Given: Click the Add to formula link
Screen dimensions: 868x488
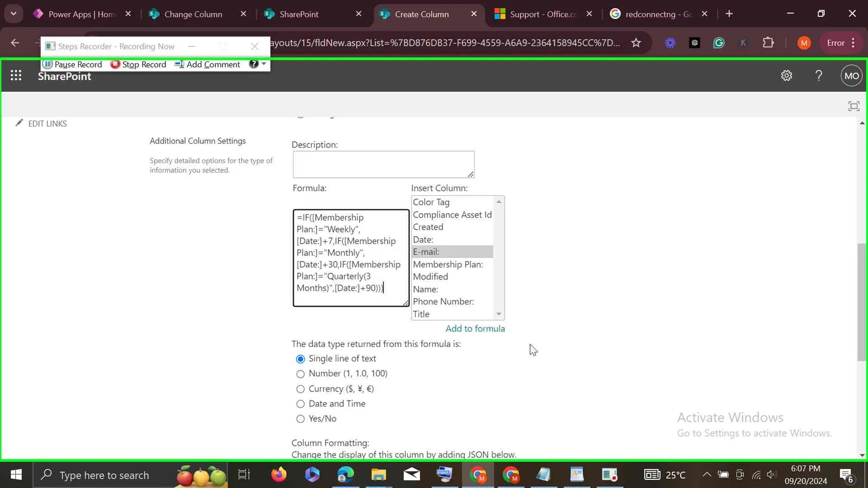Looking at the screenshot, I should click(x=475, y=329).
